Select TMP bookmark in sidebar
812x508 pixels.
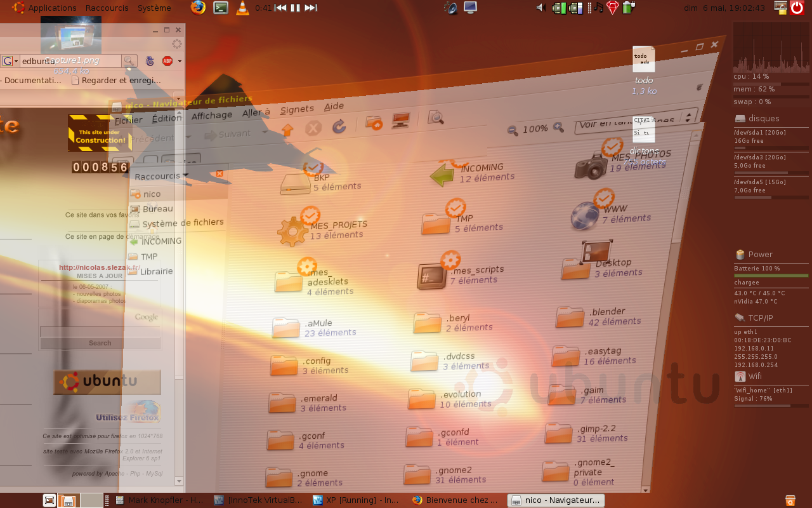coord(143,257)
